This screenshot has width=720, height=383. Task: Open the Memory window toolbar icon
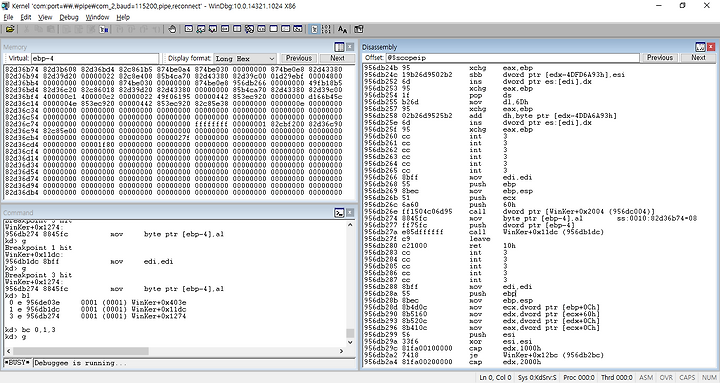[x=237, y=29]
